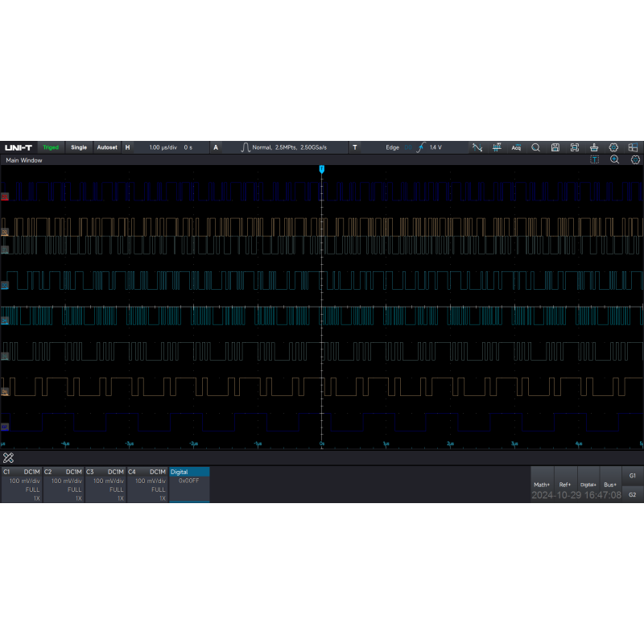Image resolution: width=644 pixels, height=644 pixels.
Task: Select the Digital 0x00FF channel tab
Action: point(189,485)
